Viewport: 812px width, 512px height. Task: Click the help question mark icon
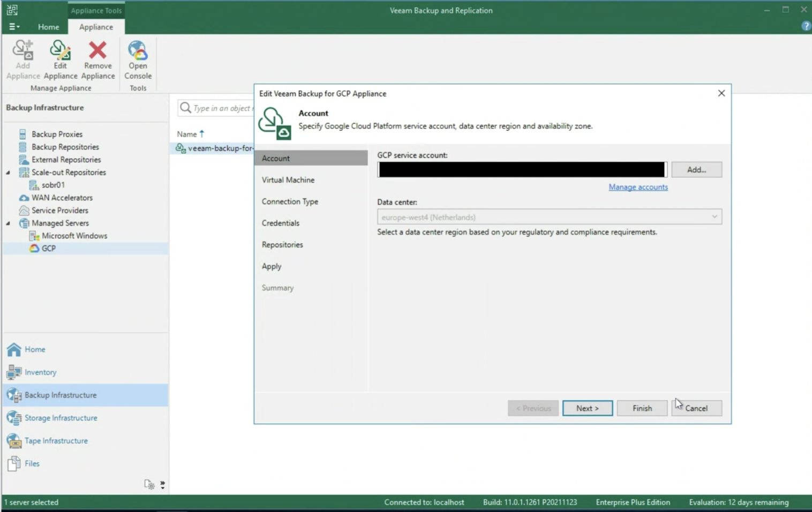point(806,26)
